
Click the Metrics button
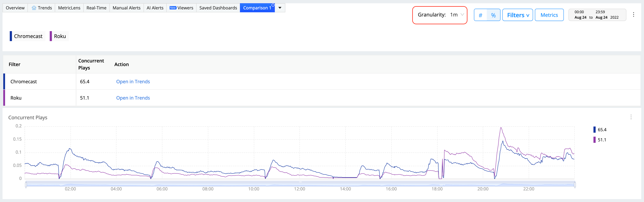pos(549,15)
